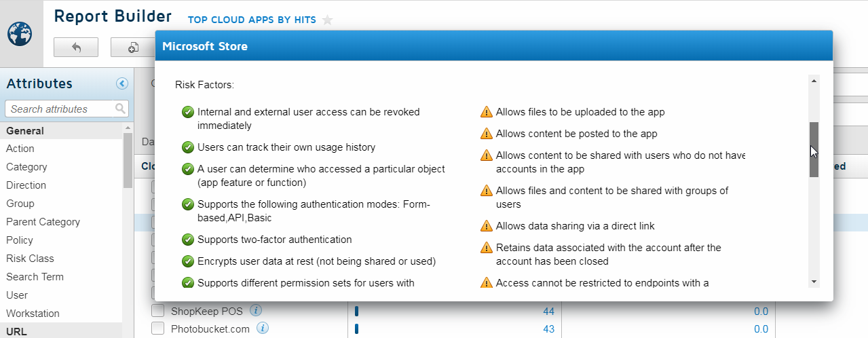This screenshot has height=338, width=868.
Task: Open info icon for Photobucket.com
Action: click(x=263, y=328)
